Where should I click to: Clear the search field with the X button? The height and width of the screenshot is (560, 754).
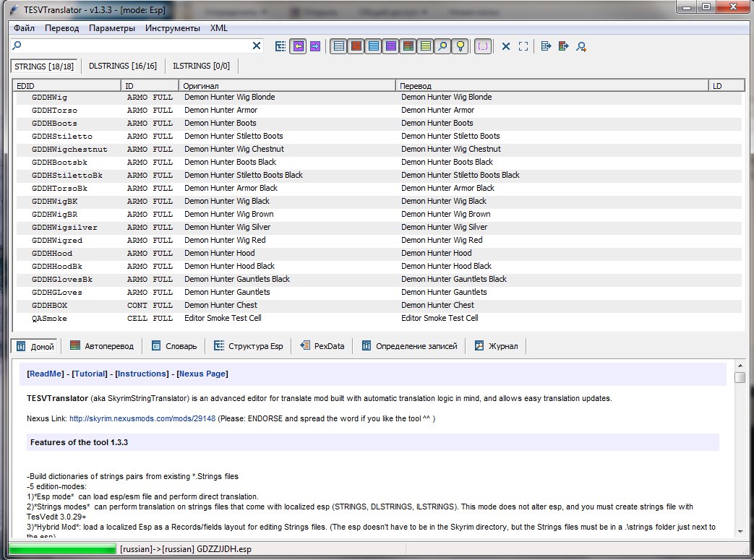pos(257,46)
